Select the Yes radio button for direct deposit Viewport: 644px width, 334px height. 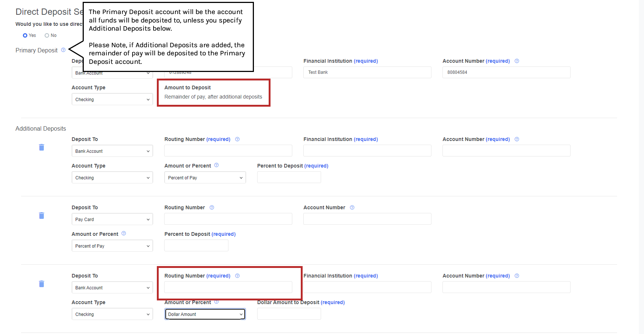coord(25,35)
